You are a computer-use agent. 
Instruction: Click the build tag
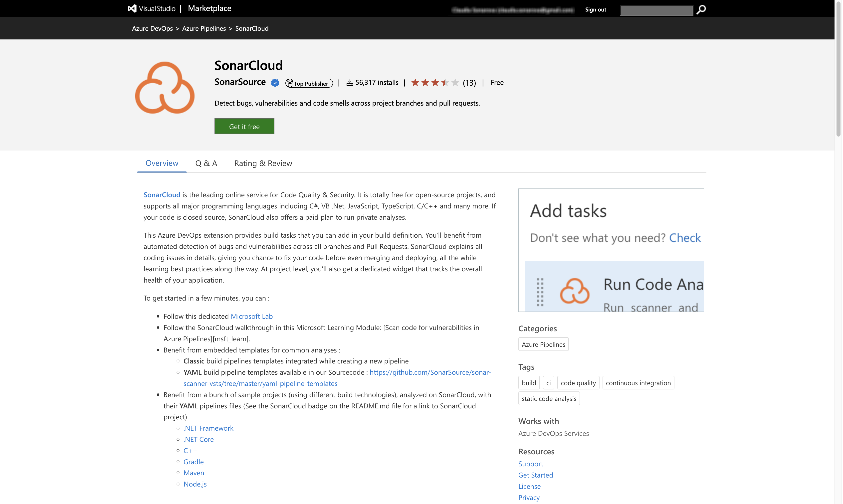(x=529, y=383)
